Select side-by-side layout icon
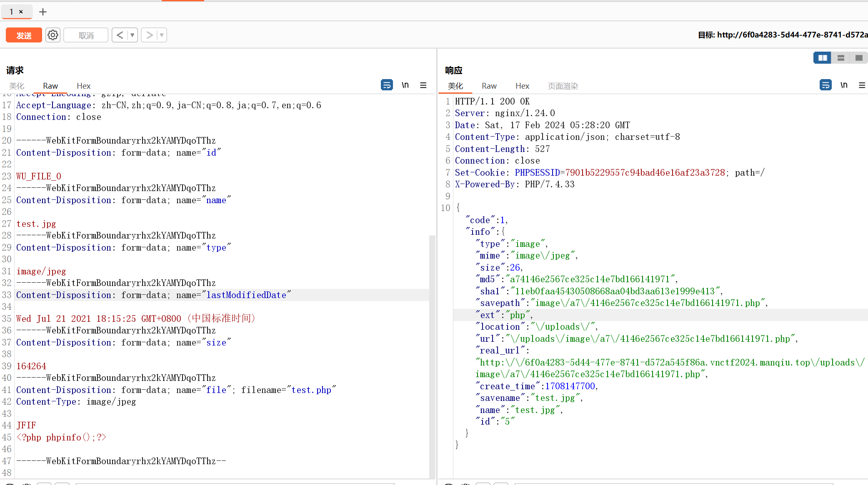Image resolution: width=868 pixels, height=485 pixels. click(x=823, y=58)
